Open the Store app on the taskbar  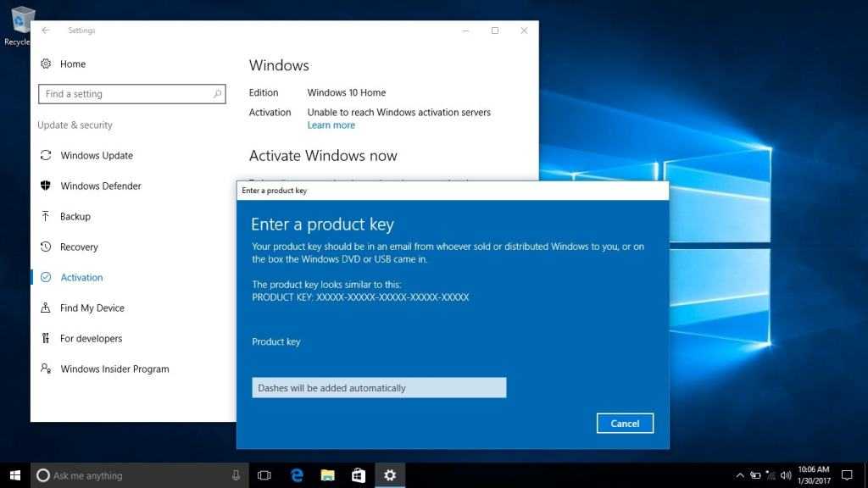[358, 475]
